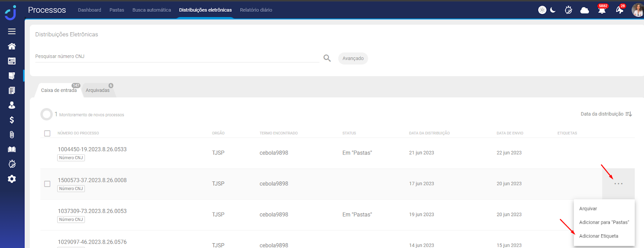Open Avançado search options
This screenshot has height=248, width=644.
pos(353,58)
